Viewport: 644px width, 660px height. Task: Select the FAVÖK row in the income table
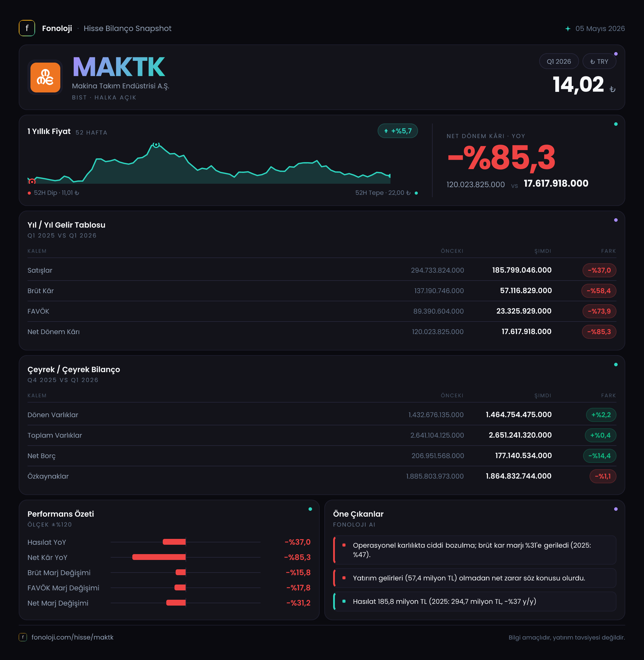(322, 311)
